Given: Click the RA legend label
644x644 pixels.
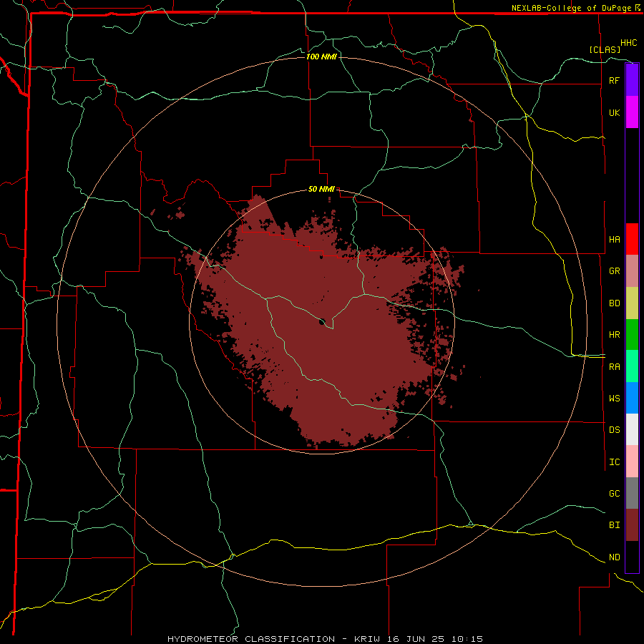Looking at the screenshot, I should (x=614, y=367).
